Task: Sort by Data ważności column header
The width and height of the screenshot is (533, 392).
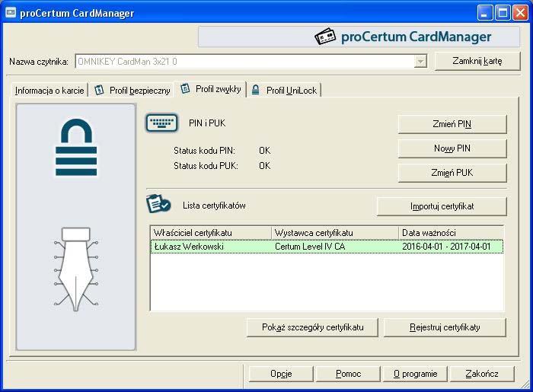Action: tap(451, 233)
